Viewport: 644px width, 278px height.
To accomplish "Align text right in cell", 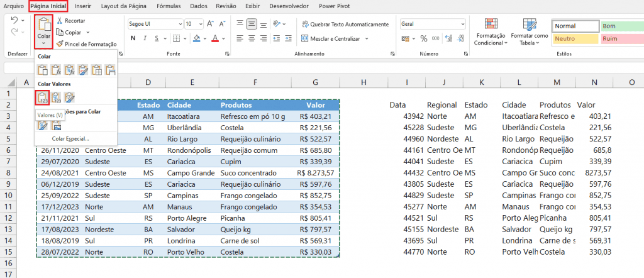I will tap(264, 38).
